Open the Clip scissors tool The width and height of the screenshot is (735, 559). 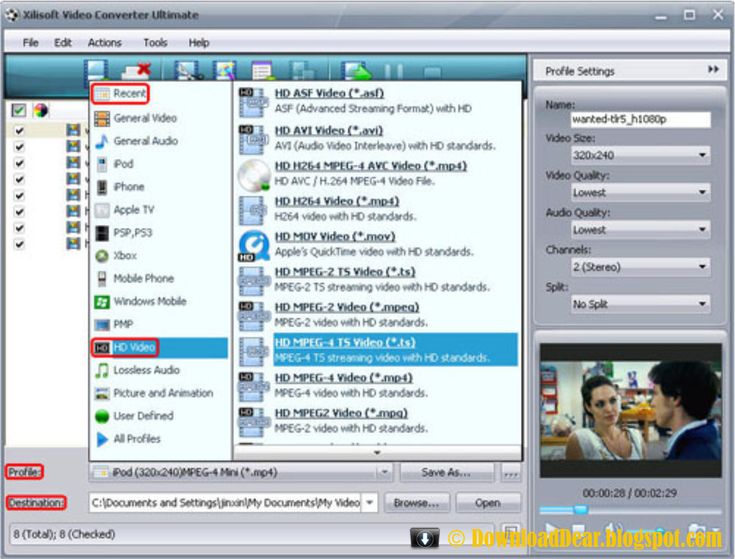[x=188, y=70]
